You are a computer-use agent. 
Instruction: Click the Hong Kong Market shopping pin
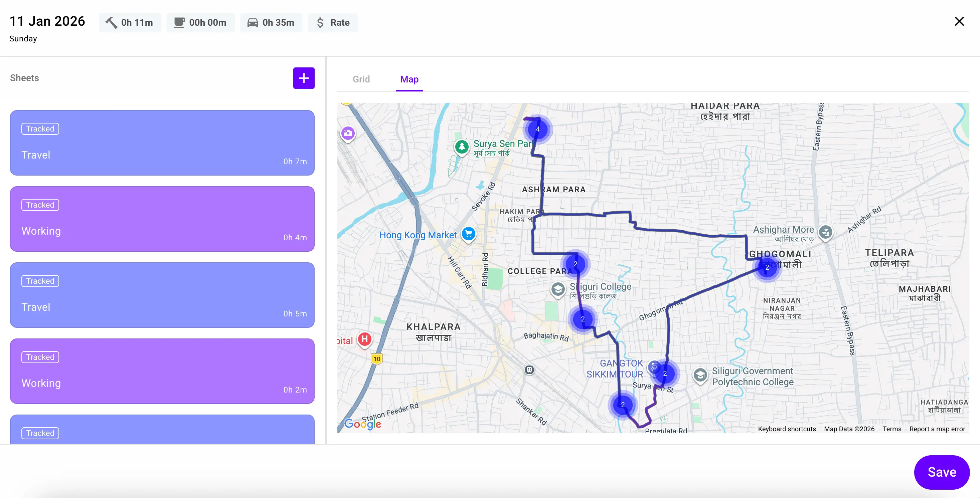pyautogui.click(x=468, y=233)
